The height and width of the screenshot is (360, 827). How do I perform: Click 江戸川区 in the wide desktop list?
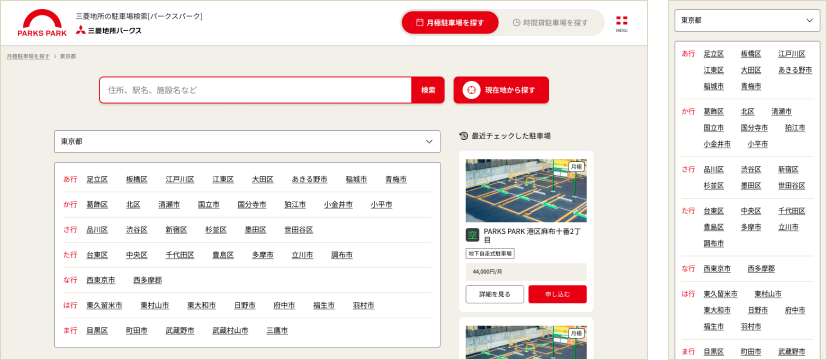180,180
